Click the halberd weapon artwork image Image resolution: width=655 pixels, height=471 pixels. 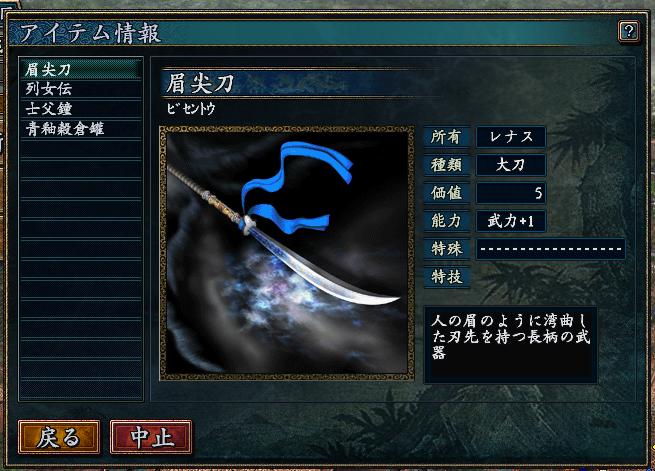click(x=287, y=253)
